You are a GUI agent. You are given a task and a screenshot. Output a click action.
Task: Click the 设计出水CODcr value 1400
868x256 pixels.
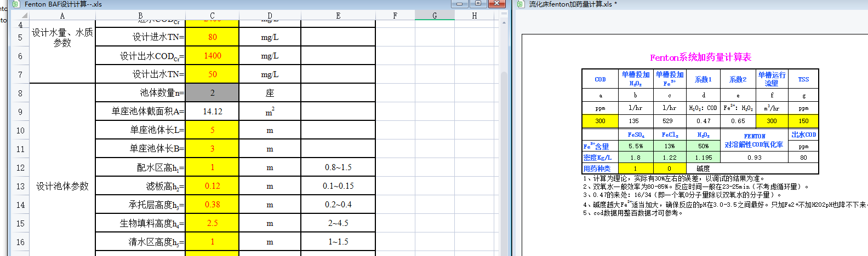(212, 56)
